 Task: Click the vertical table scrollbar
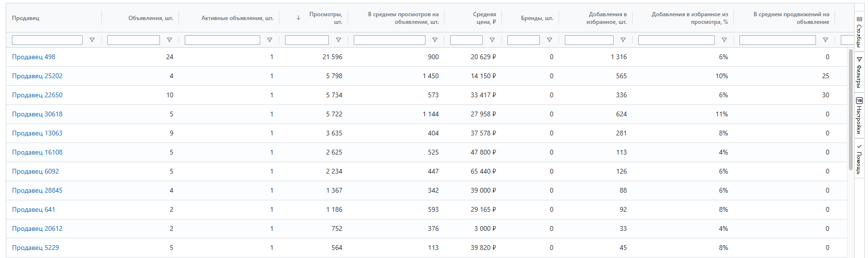tap(851, 109)
